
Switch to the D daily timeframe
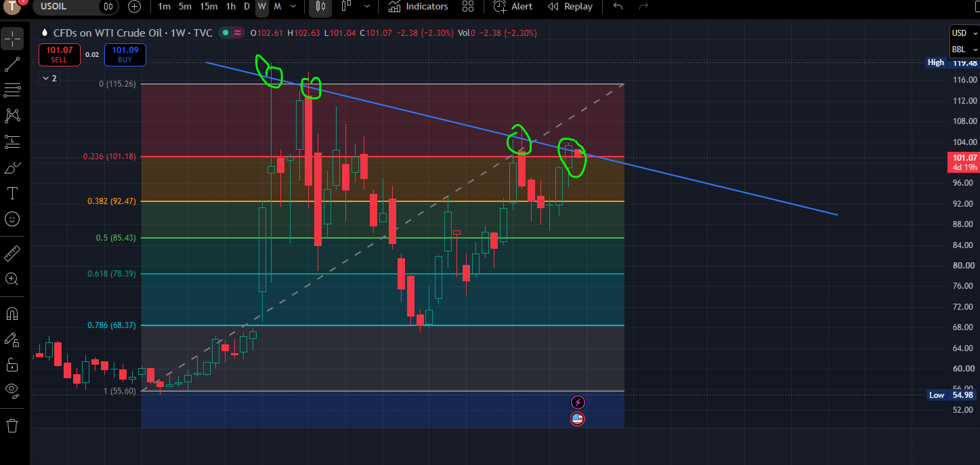click(x=247, y=7)
